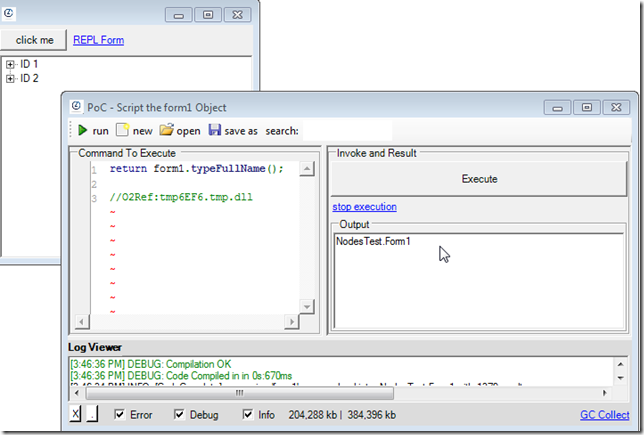Click the PoC window title bar icon
This screenshot has height=435, width=644.
click(76, 106)
